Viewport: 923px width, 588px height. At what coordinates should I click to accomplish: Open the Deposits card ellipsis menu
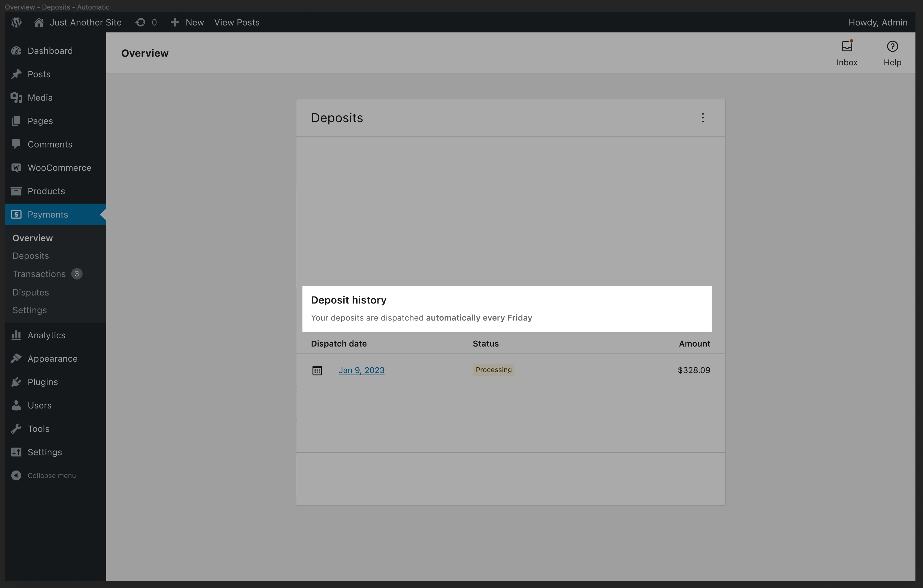click(703, 117)
